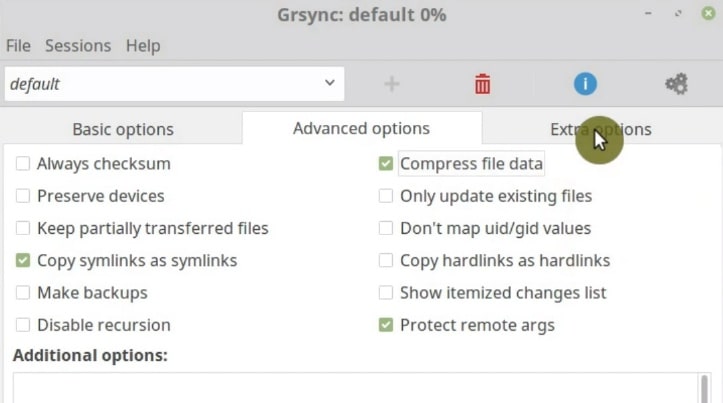
Task: Enable Always checksum checkbox
Action: click(23, 163)
